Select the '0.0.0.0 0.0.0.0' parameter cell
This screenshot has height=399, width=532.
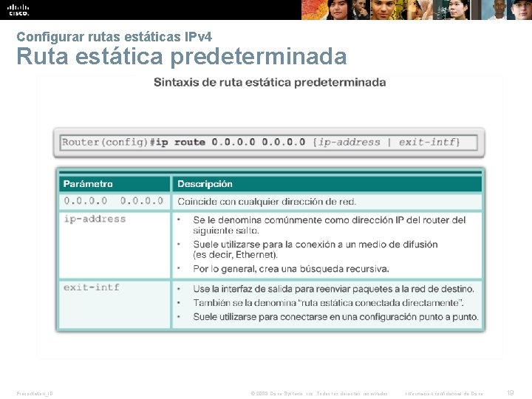click(x=115, y=201)
